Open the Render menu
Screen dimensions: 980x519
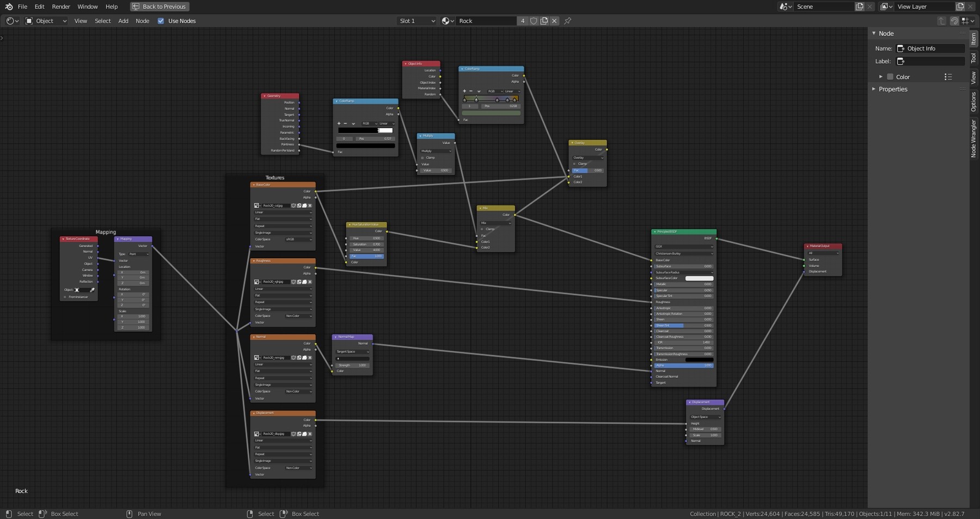(x=61, y=7)
